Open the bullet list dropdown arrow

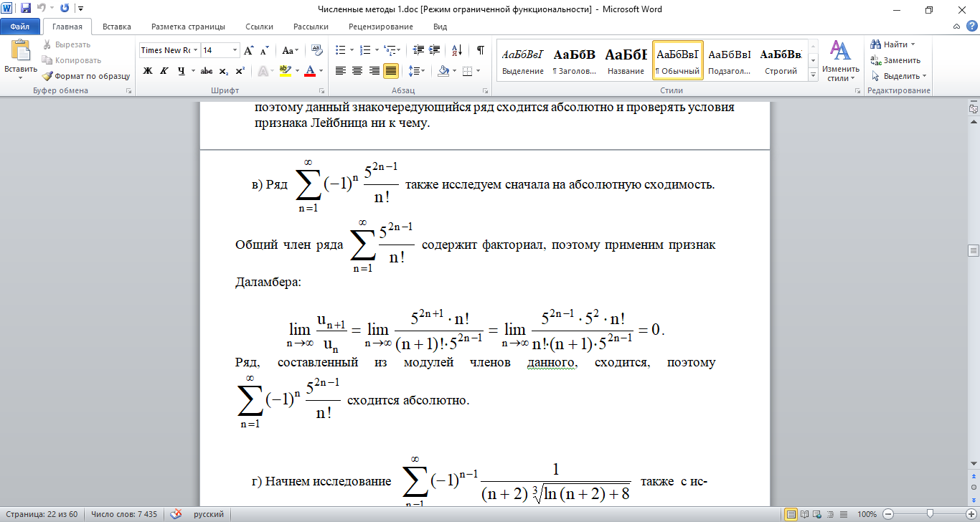[x=351, y=50]
